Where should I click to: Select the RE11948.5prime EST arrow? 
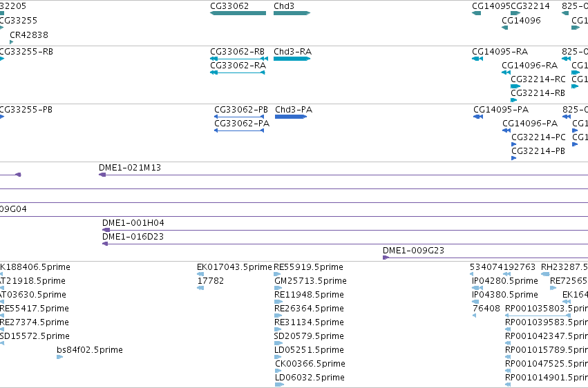278,302
